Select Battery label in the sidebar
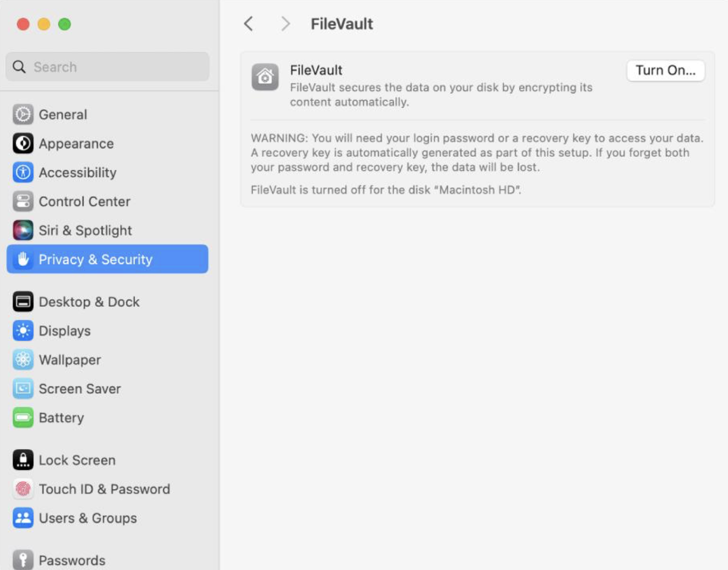728x570 pixels. tap(62, 418)
